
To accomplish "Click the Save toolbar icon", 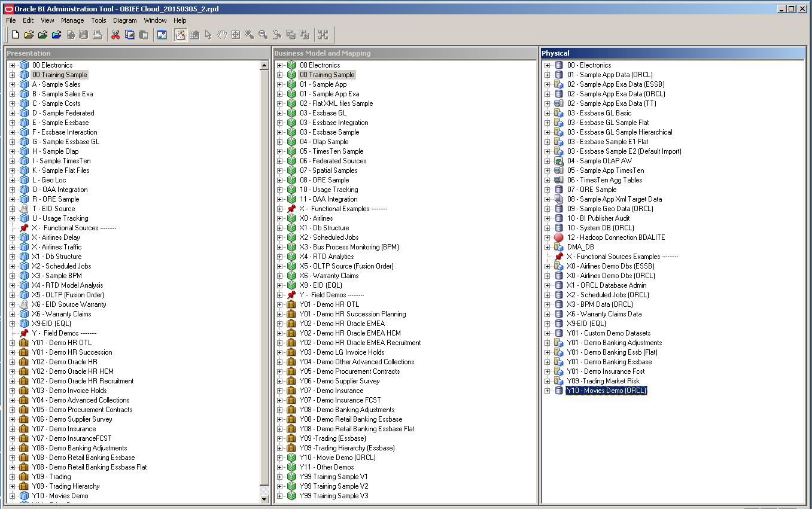I will pyautogui.click(x=83, y=35).
